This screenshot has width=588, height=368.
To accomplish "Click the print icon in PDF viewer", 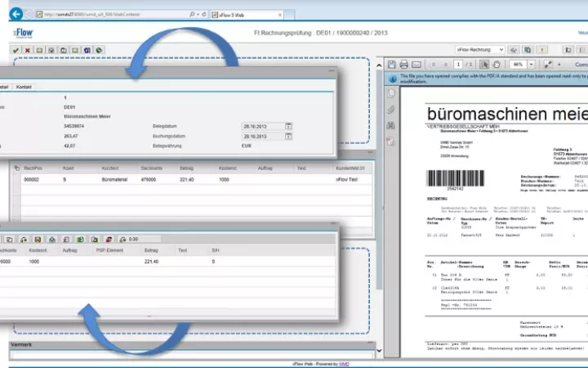I will click(404, 65).
